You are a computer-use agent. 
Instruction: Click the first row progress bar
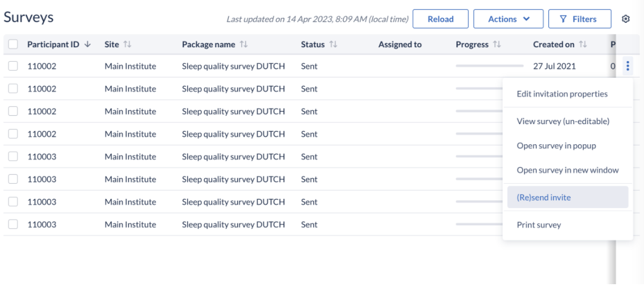point(489,66)
